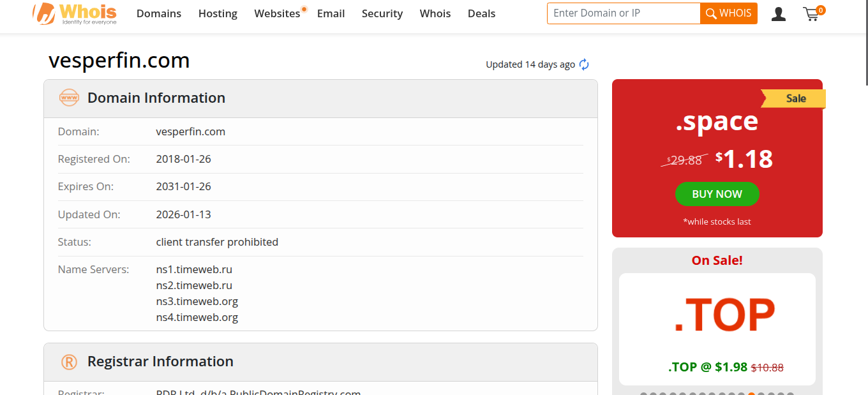
Task: Click the orange WHOIS search button
Action: pos(729,13)
